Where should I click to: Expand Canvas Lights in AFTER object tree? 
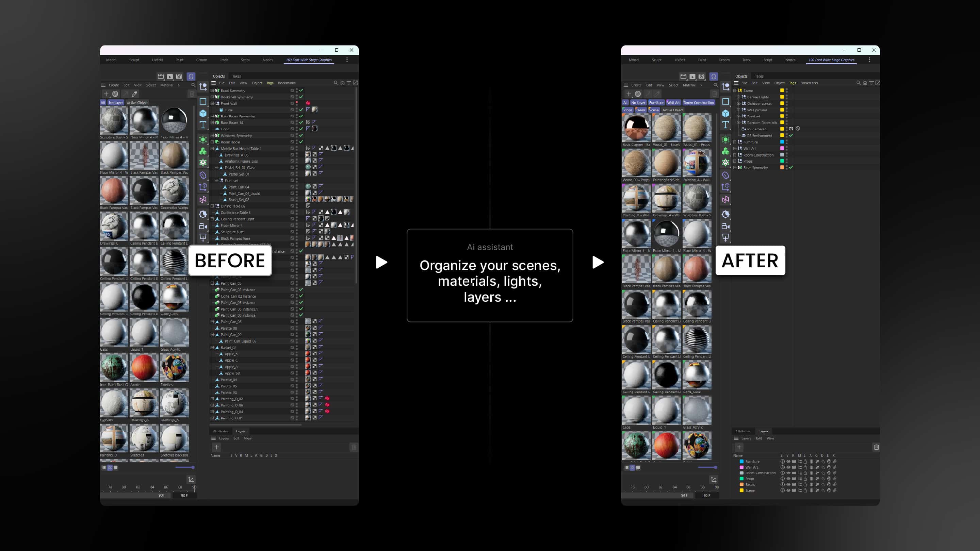739,97
